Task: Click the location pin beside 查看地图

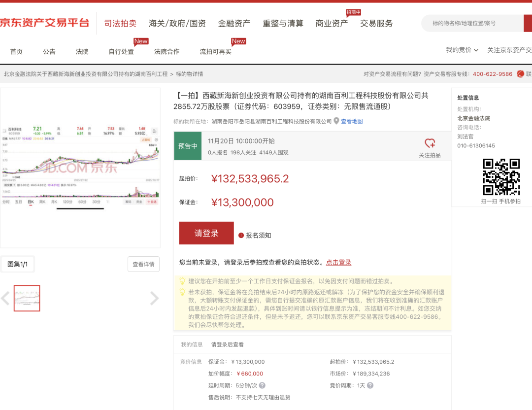Action: click(337, 121)
